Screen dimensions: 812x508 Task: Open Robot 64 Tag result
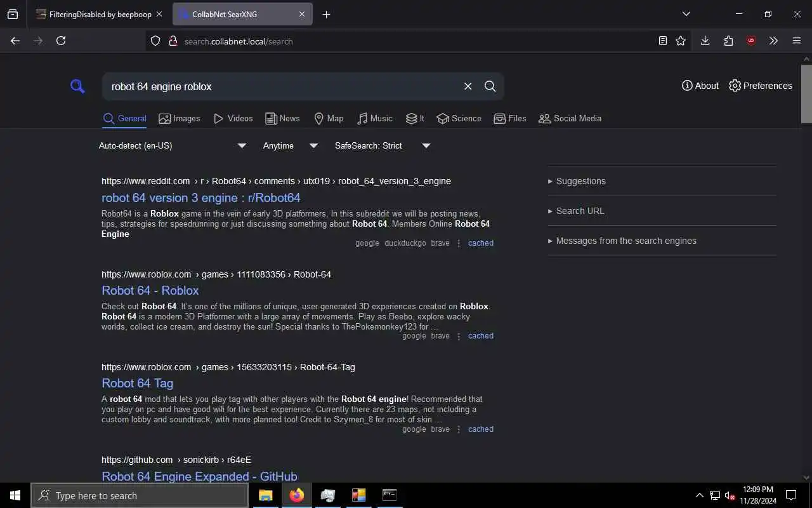pos(137,383)
